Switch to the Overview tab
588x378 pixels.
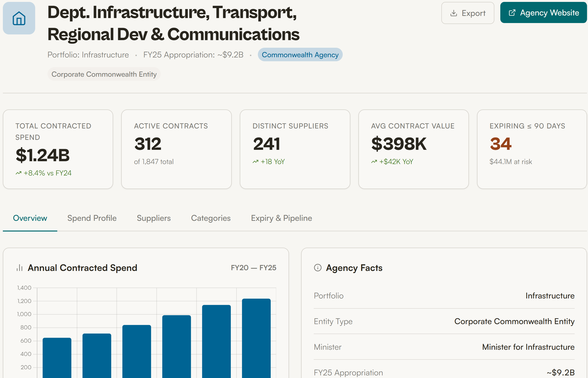pyautogui.click(x=30, y=218)
